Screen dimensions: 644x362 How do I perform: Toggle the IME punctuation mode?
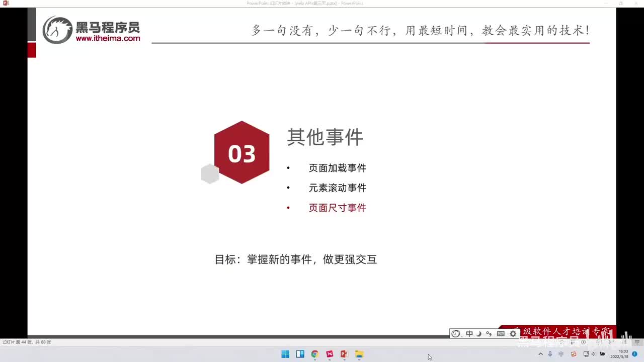coord(489,333)
